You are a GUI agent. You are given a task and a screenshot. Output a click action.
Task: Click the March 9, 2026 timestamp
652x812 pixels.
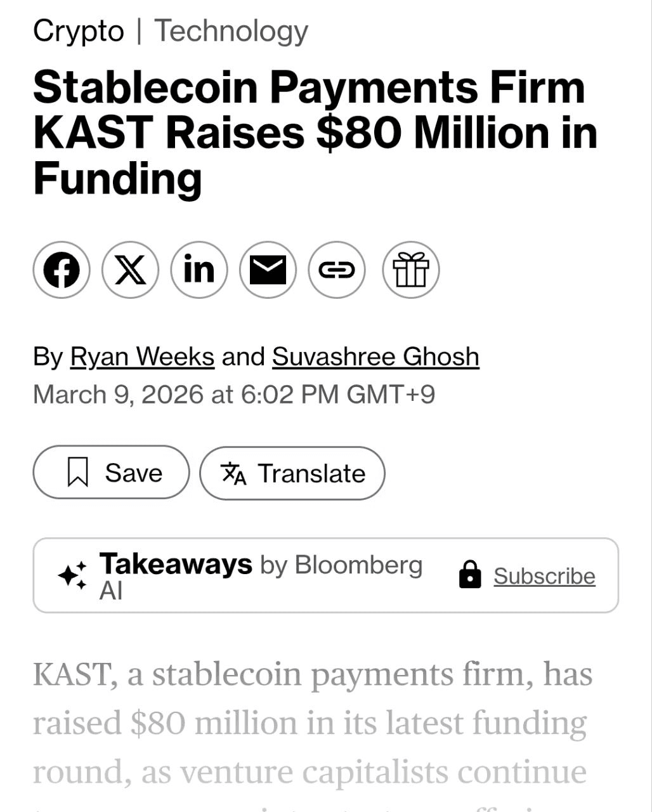[234, 394]
